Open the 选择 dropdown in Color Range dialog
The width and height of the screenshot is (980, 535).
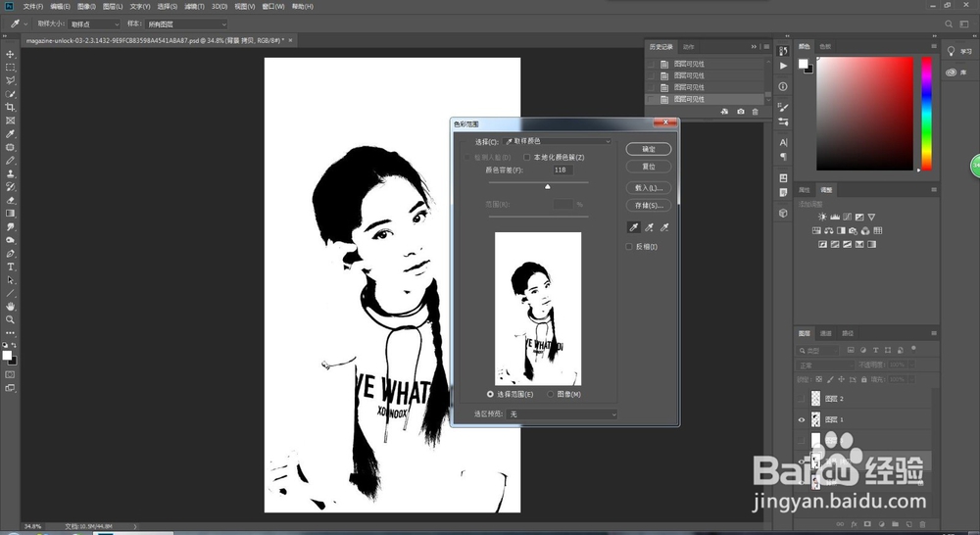coord(558,141)
